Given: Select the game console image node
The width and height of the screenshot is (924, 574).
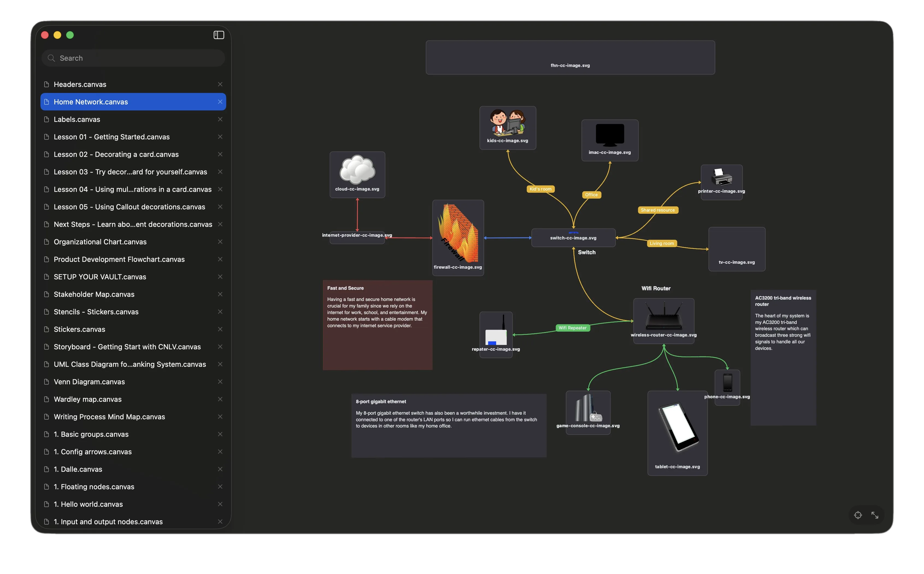Looking at the screenshot, I should [x=588, y=412].
